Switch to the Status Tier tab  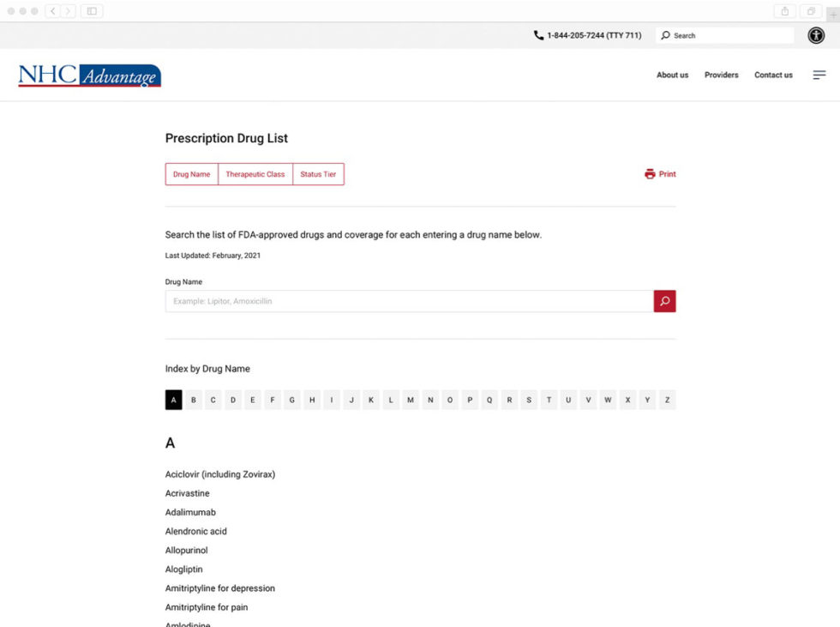tap(318, 174)
